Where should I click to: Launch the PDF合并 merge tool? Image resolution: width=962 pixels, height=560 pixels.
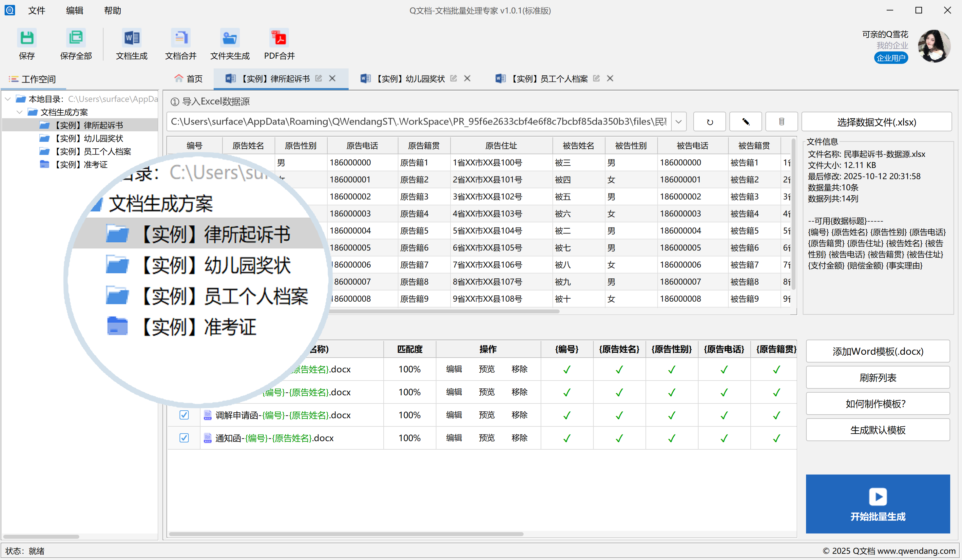[x=279, y=38]
